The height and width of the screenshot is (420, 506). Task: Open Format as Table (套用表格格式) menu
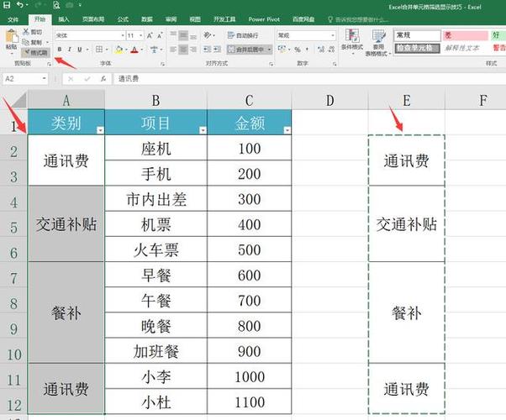(x=378, y=43)
